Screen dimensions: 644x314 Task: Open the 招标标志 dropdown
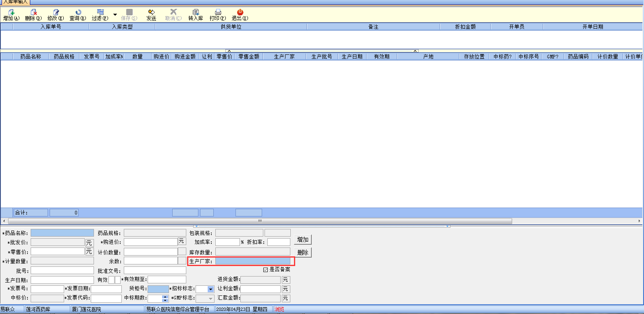point(210,289)
